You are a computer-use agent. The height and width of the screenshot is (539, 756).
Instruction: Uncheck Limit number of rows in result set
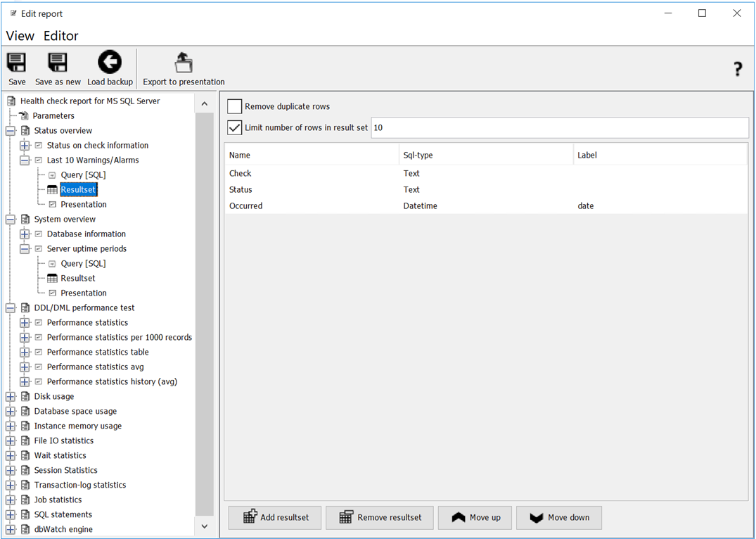(235, 128)
